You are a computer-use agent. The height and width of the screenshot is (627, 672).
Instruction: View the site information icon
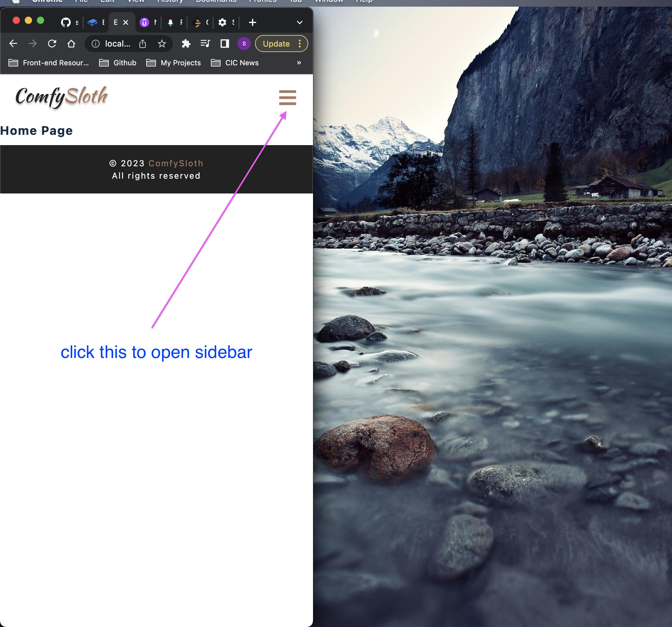tap(96, 44)
